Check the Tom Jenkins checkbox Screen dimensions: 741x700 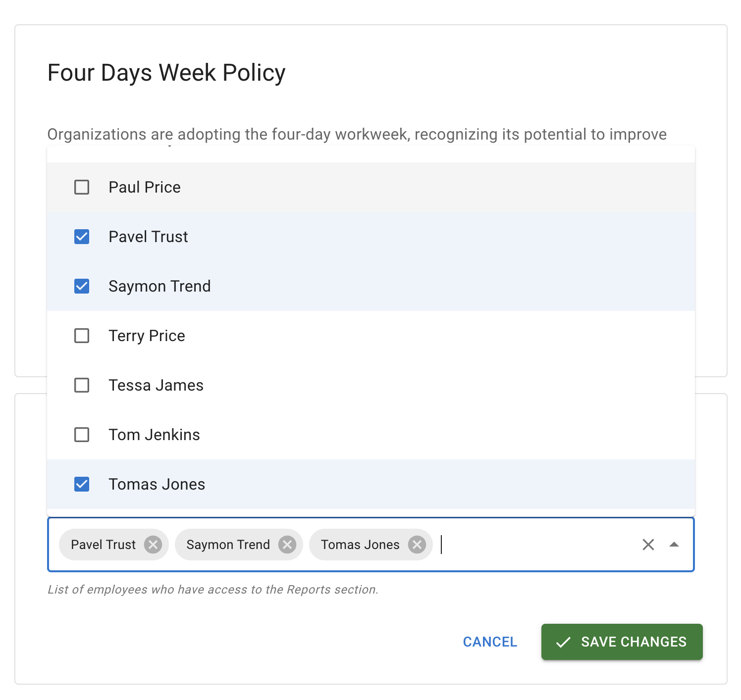(81, 435)
